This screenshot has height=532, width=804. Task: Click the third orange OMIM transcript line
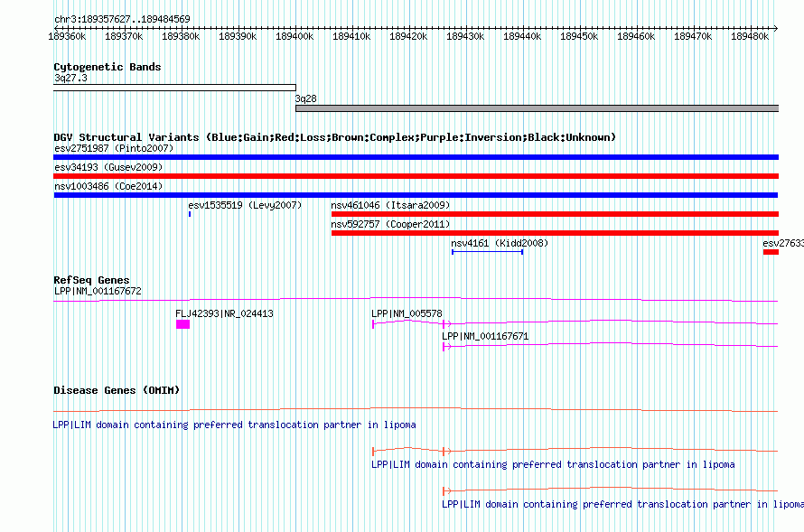coord(610,490)
